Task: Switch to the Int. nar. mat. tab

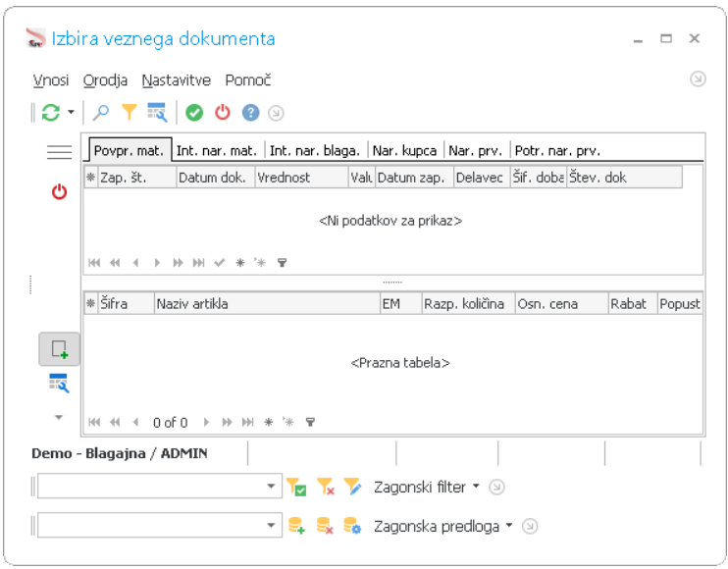Action: coord(217,150)
